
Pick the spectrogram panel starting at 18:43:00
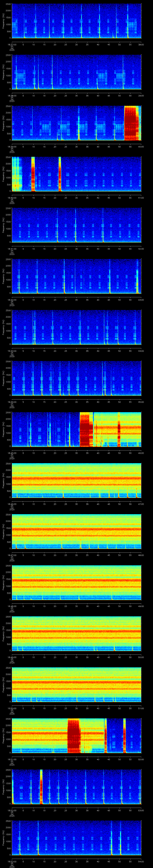(x=76, y=327)
